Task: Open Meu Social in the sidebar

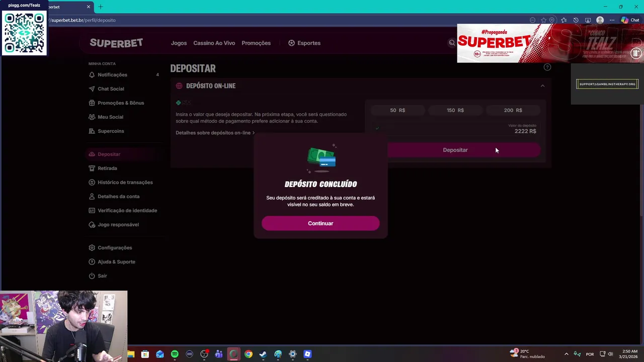Action: click(x=124, y=117)
